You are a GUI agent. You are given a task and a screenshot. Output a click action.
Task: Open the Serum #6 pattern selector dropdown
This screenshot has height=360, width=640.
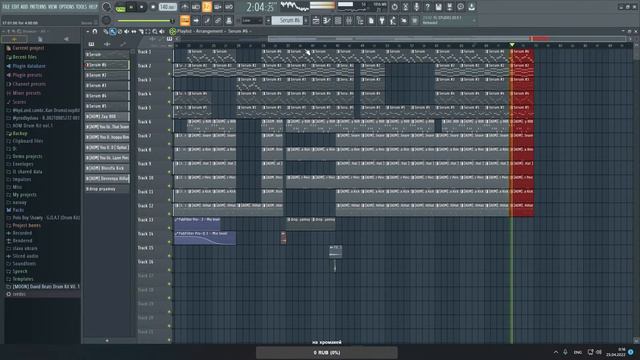pyautogui.click(x=288, y=20)
